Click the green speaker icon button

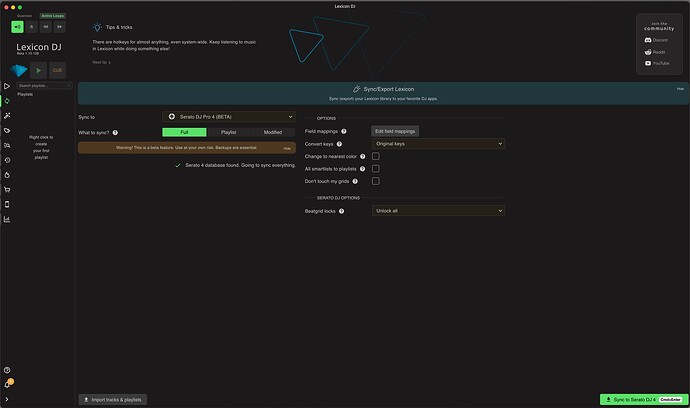(17, 27)
